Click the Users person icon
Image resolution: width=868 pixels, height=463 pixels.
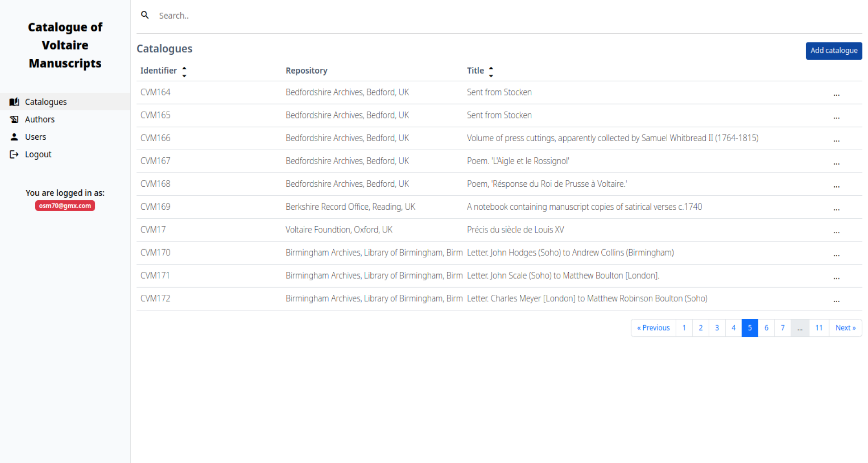tap(14, 137)
